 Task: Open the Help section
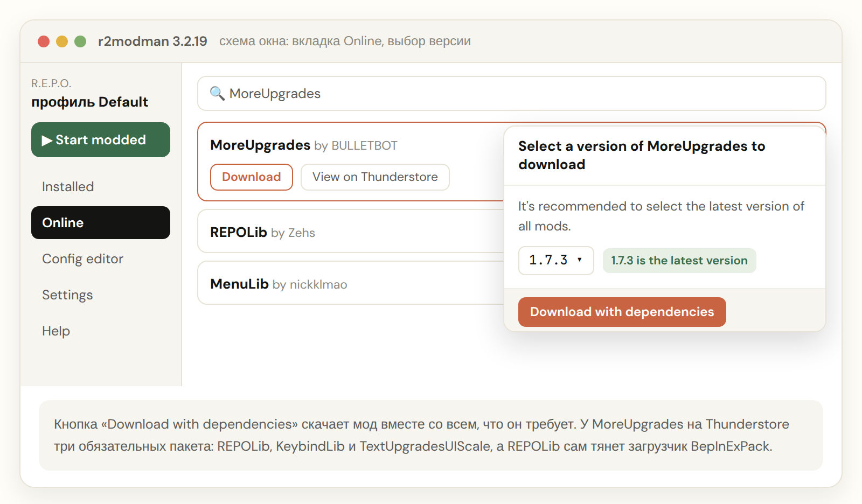click(x=101, y=331)
